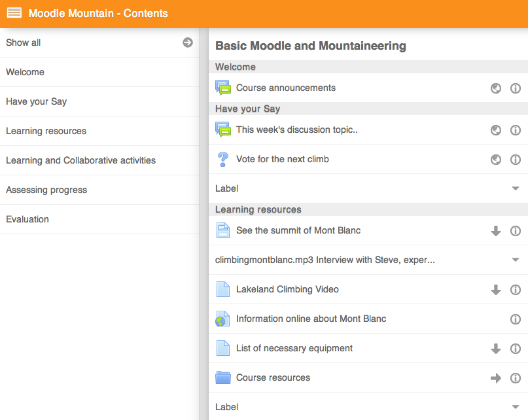Expand the Label under Have your Say

tap(515, 188)
